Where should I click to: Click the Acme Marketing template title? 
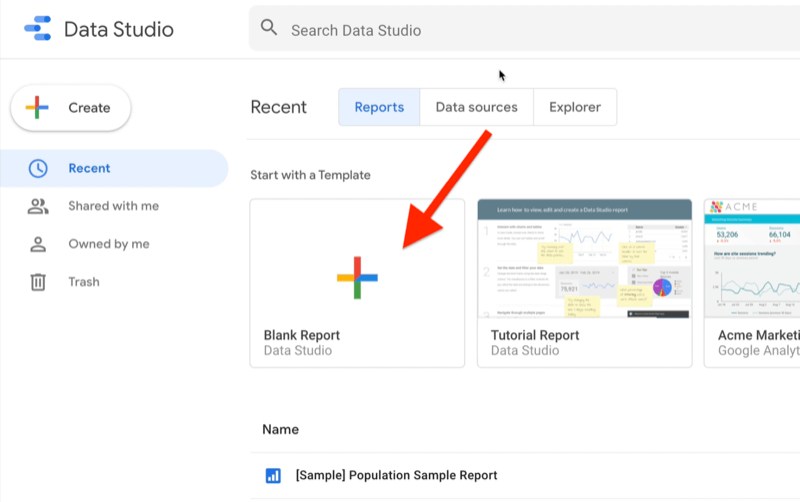(759, 335)
